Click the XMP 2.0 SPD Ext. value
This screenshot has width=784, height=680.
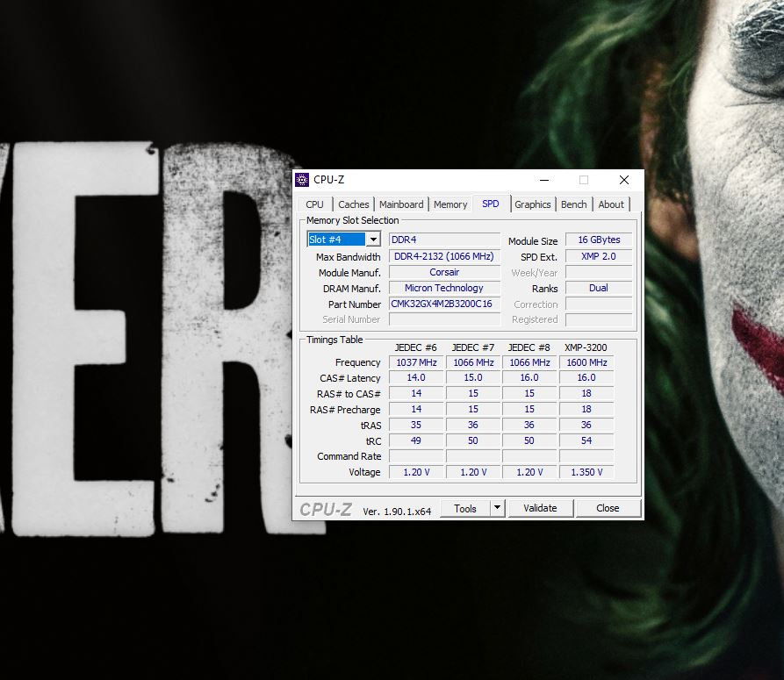click(599, 256)
